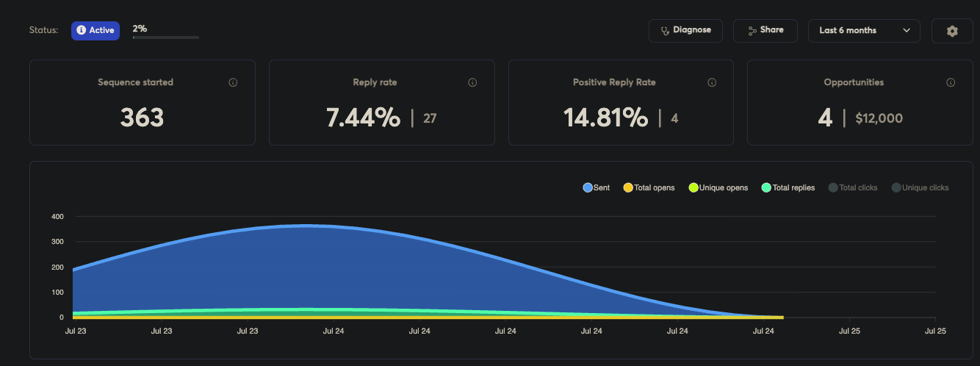
Task: Open the Last 6 months dropdown
Action: coord(865,30)
